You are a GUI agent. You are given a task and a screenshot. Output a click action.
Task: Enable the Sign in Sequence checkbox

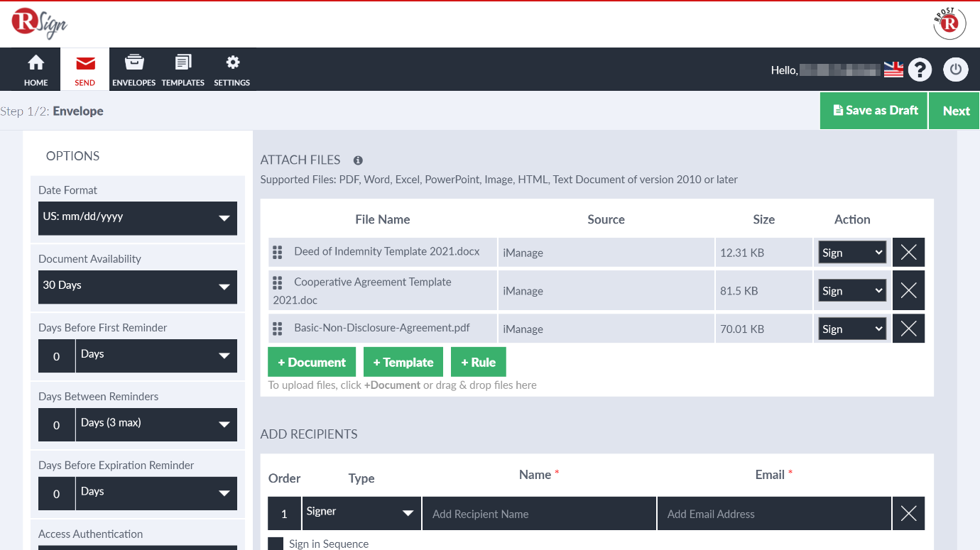(276, 544)
